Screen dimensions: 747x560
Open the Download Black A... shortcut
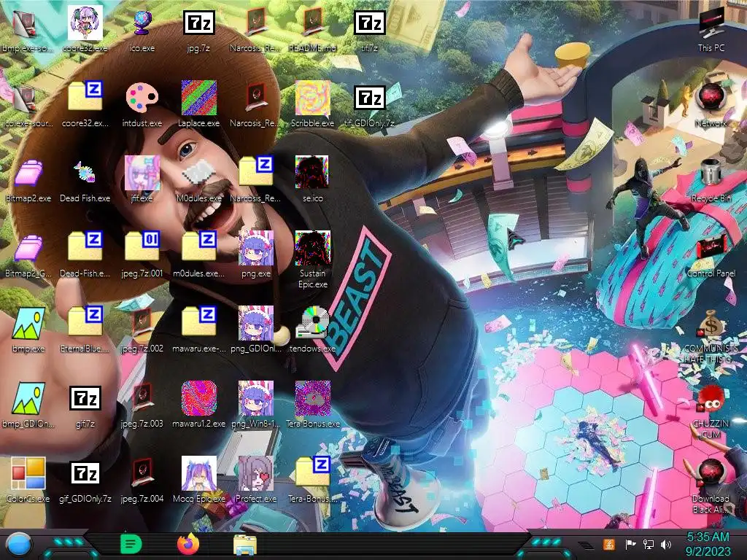[x=711, y=474]
